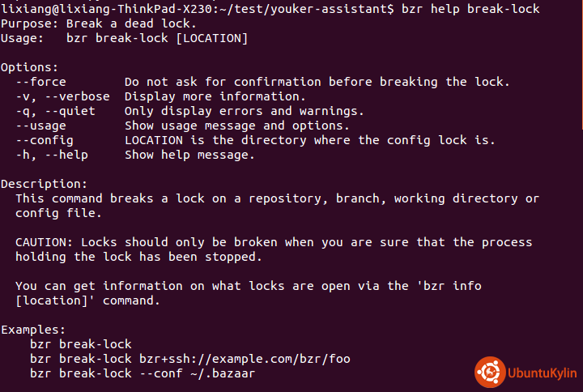Click the bzr+ssh://example.com/bzr/foo URL

[245, 359]
